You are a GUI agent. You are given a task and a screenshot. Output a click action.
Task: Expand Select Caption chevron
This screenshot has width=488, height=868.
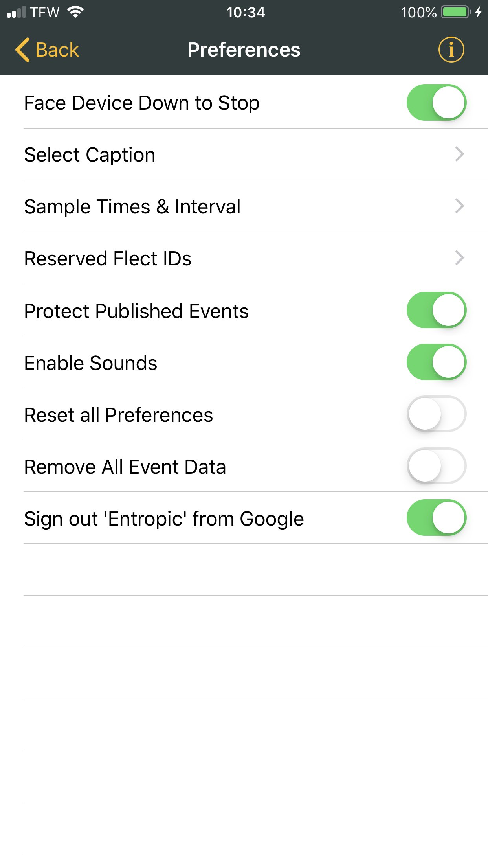(459, 154)
